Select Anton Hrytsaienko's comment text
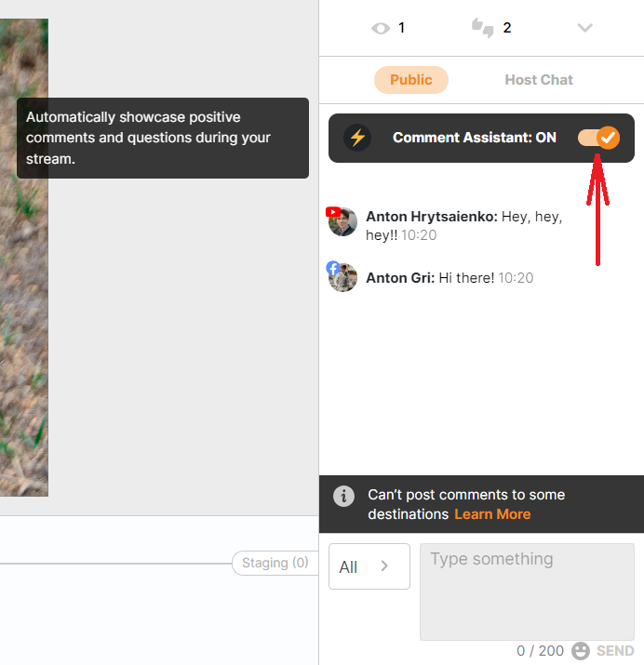The width and height of the screenshot is (644, 665). [x=464, y=226]
